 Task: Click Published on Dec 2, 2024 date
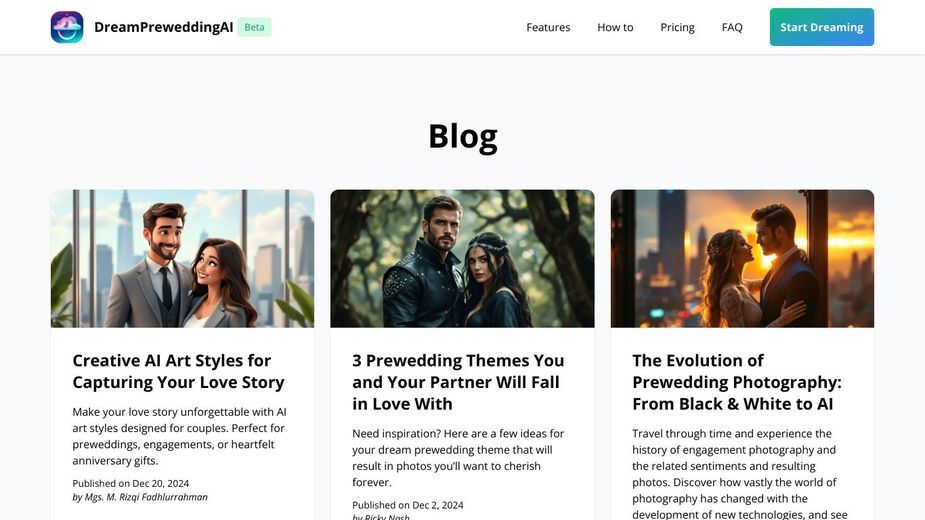tap(408, 505)
